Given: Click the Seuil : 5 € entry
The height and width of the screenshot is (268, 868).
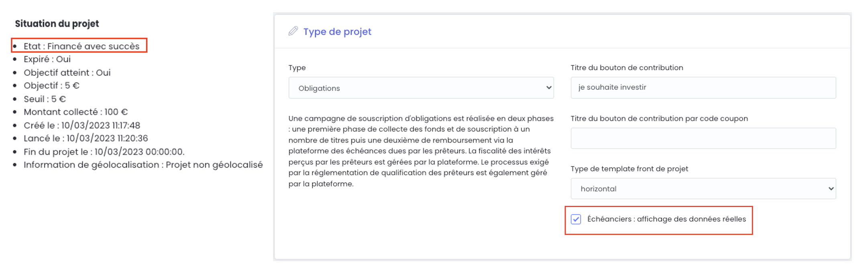Looking at the screenshot, I should tap(45, 99).
